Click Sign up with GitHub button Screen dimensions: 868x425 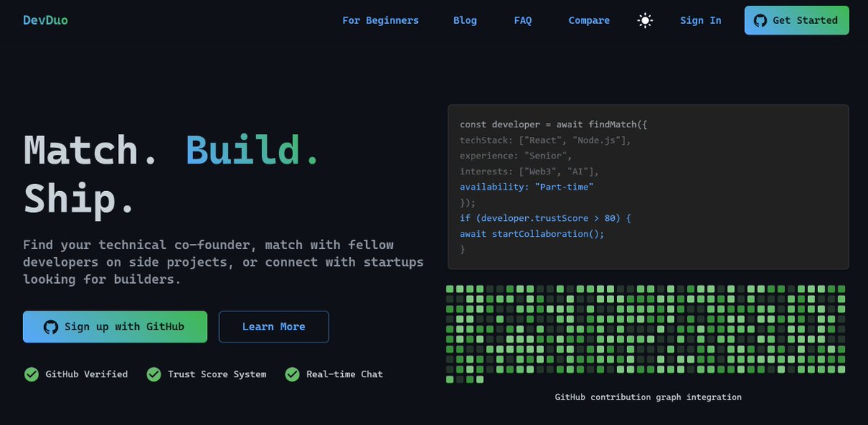coord(115,327)
